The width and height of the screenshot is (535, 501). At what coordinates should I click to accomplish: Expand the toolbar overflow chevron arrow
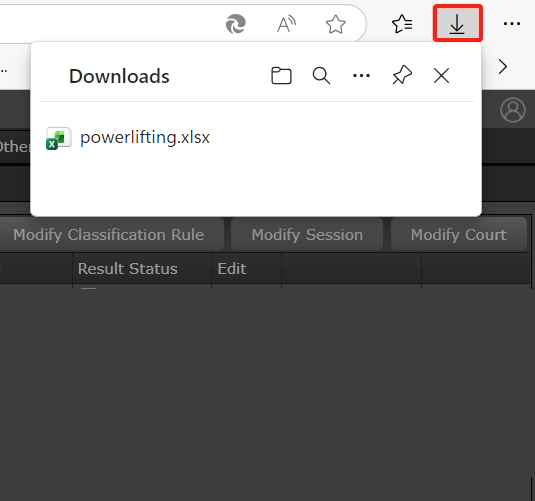503,67
